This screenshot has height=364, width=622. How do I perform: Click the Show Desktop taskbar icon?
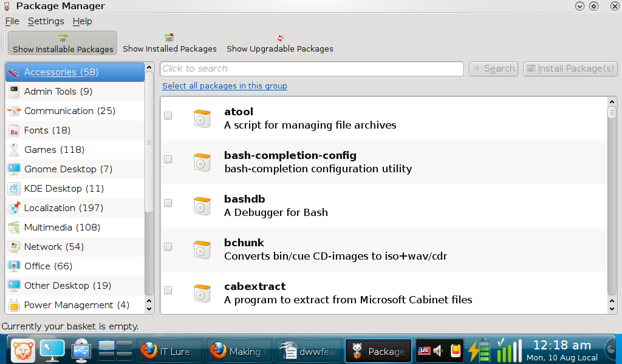click(x=52, y=351)
